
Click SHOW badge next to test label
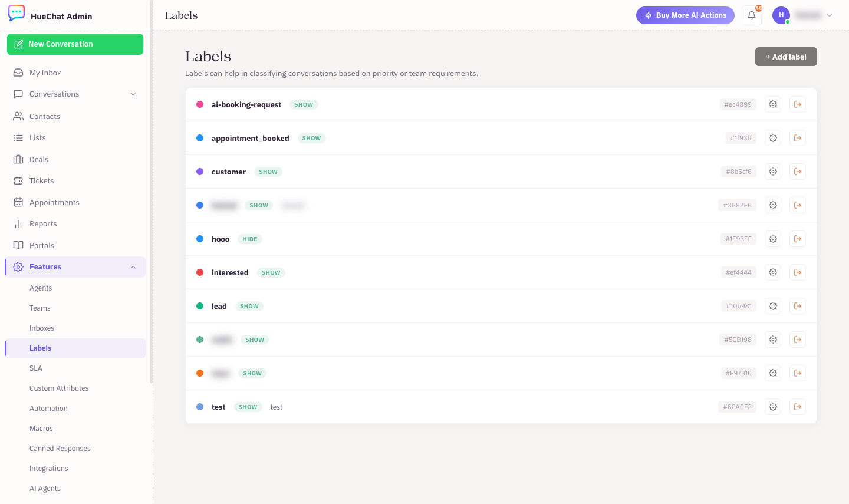[x=248, y=407]
